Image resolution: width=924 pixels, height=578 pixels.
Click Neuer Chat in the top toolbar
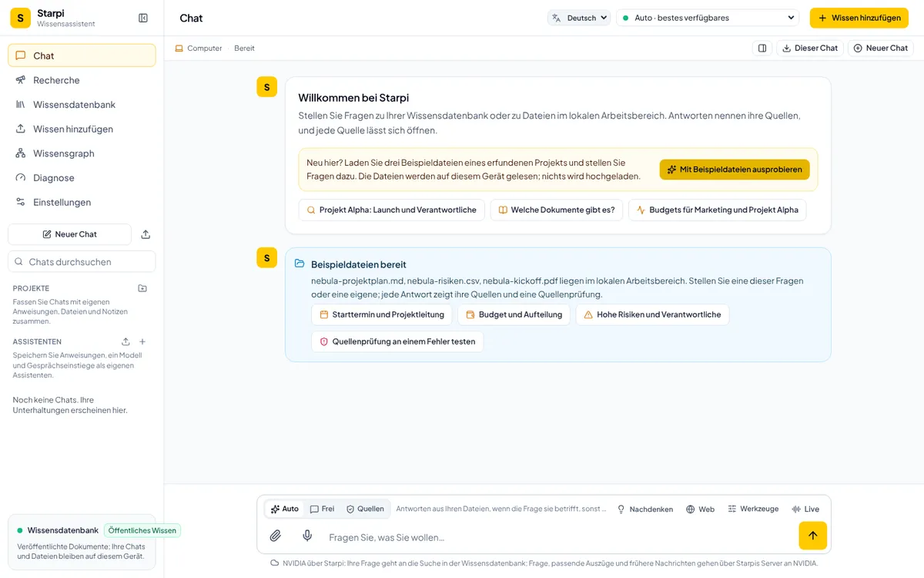881,48
